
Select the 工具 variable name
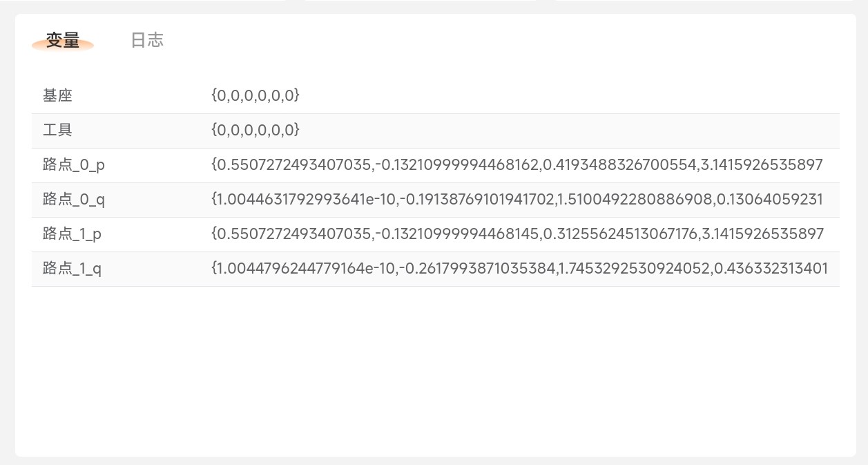click(57, 130)
